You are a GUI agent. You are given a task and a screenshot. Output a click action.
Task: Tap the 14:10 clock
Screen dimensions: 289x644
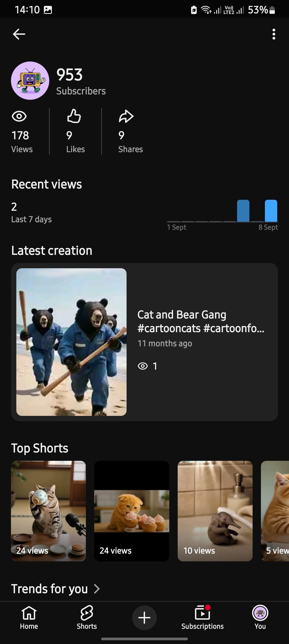pos(27,10)
